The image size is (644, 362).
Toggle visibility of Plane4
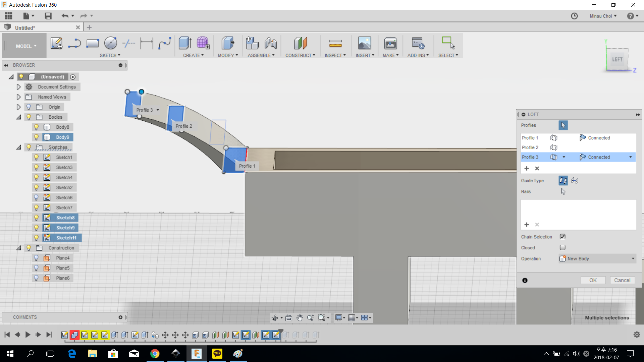point(37,258)
